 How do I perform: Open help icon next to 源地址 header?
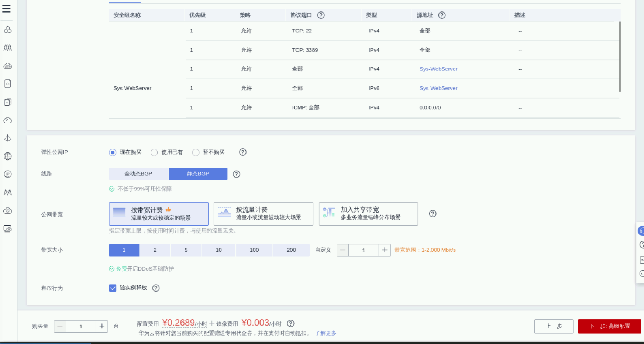442,15
